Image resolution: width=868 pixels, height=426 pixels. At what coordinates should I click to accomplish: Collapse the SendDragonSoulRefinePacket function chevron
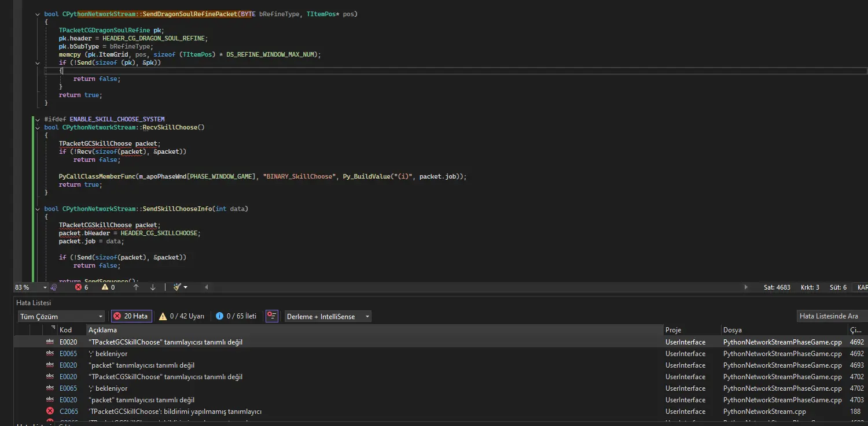click(x=37, y=14)
